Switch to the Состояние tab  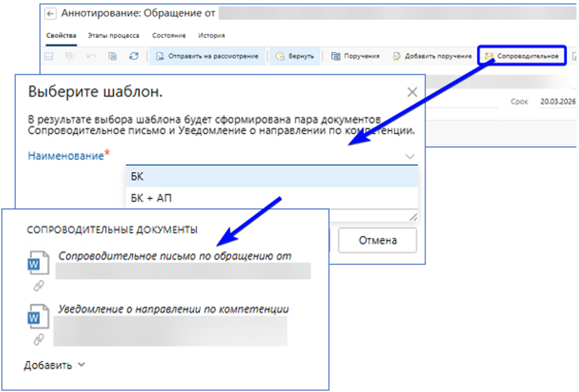point(169,36)
